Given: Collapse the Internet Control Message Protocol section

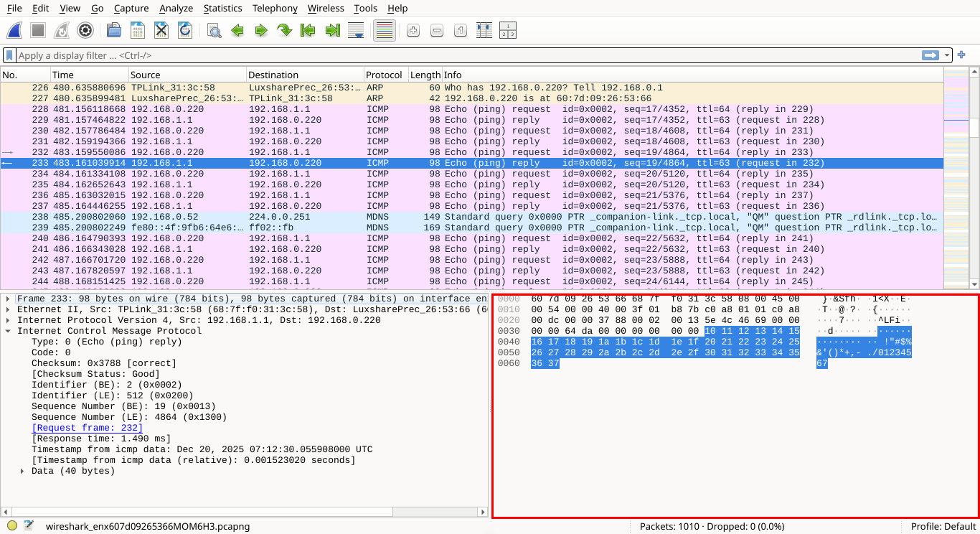Looking at the screenshot, I should click(x=8, y=331).
